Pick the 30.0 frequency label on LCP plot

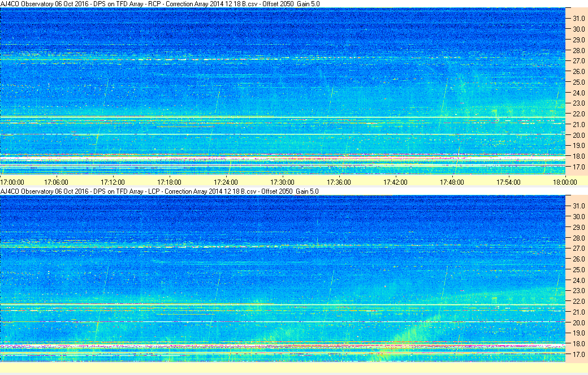tap(578, 216)
